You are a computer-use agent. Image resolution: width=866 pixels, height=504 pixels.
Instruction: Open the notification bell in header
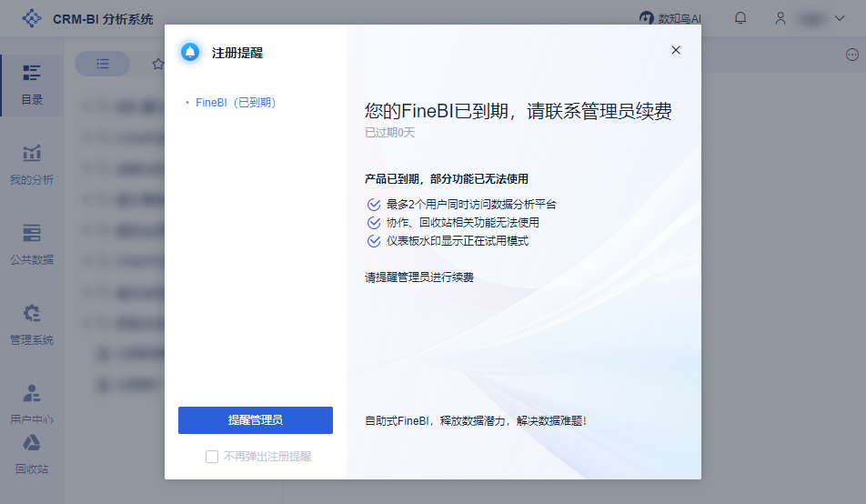point(740,18)
